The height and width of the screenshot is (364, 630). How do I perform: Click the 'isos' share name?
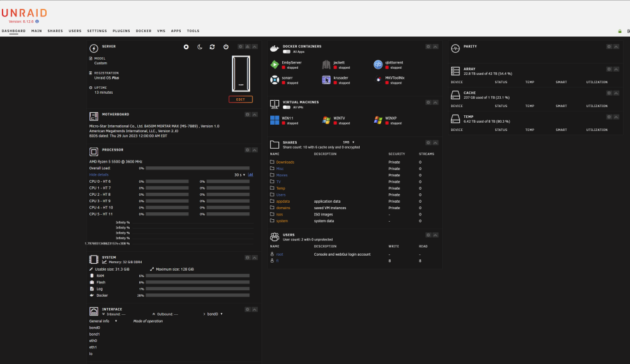point(280,215)
